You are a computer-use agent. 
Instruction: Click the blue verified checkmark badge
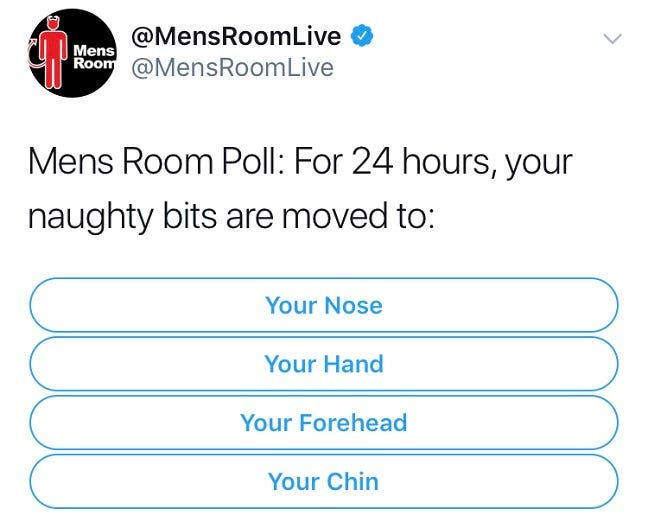pos(362,37)
